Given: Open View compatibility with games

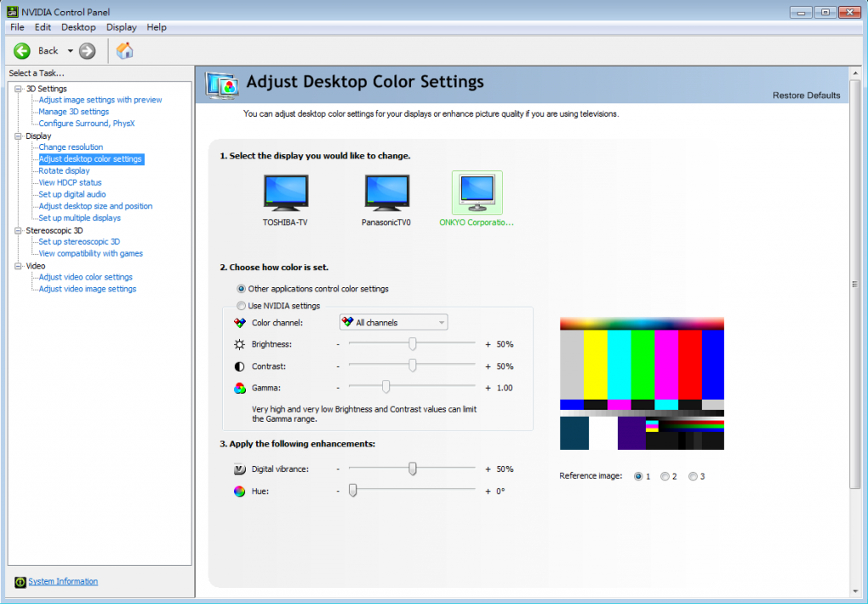Looking at the screenshot, I should 91,253.
